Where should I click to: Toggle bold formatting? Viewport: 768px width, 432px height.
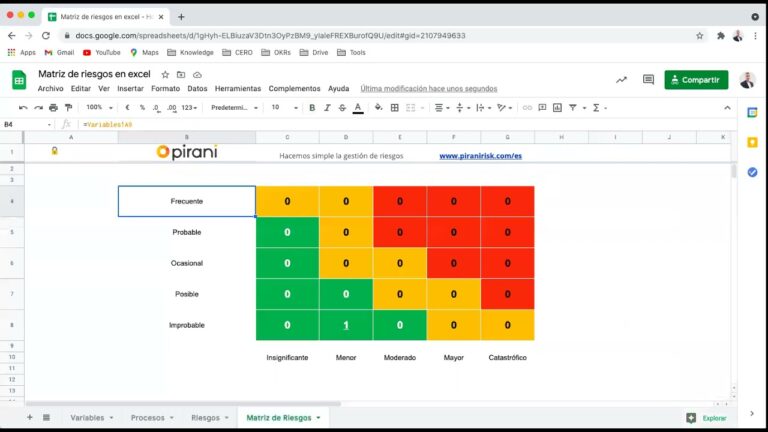click(x=312, y=107)
